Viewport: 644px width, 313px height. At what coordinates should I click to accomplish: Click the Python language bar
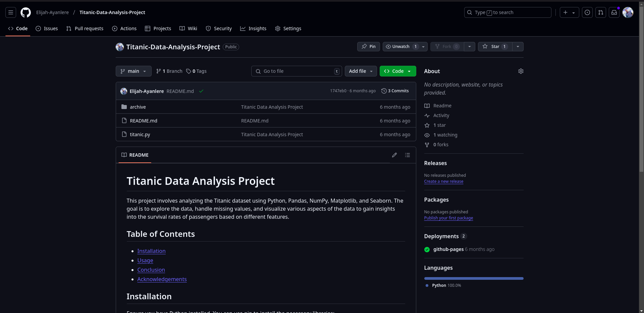pos(473,278)
